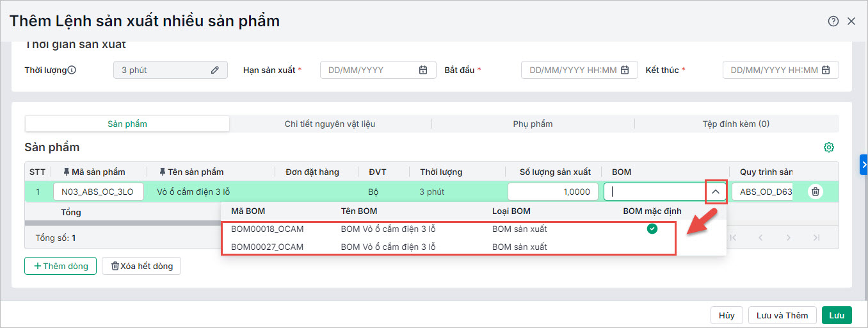Collapse the BOM dropdown list
The image size is (868, 328).
tap(716, 192)
